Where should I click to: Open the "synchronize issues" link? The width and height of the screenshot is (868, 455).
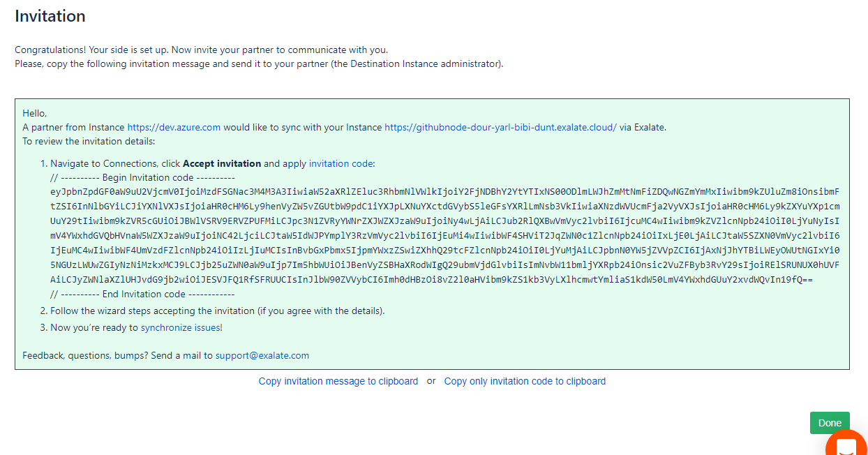(180, 327)
